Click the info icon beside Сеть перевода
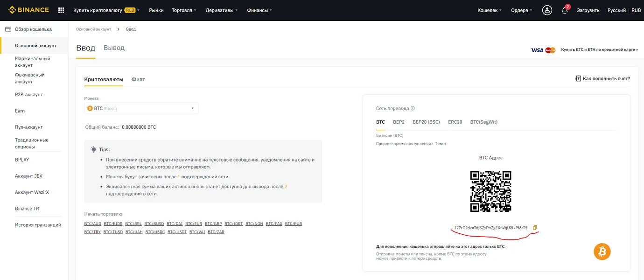 413,108
